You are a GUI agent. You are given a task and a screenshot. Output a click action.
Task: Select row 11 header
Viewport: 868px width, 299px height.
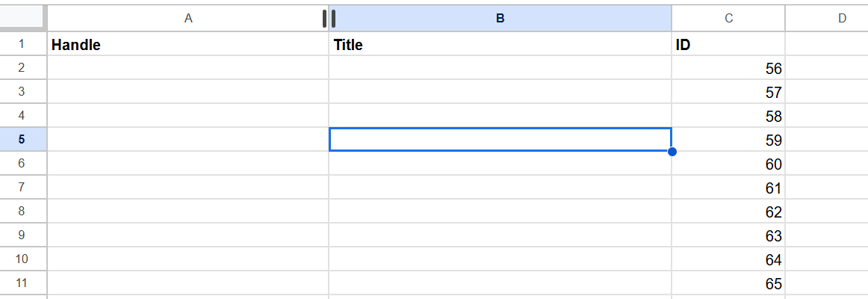click(22, 283)
